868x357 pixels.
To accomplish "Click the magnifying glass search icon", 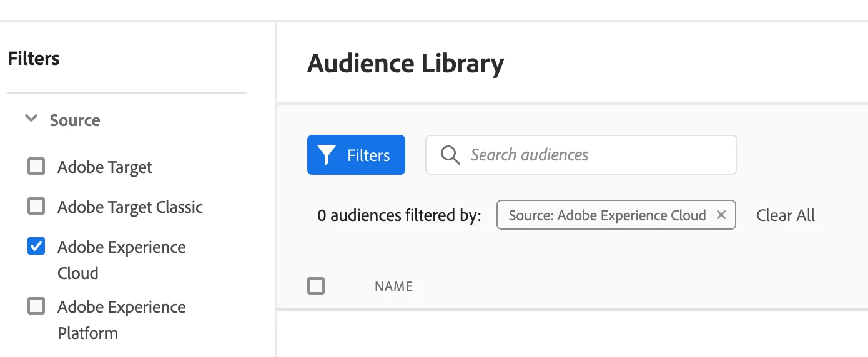I will click(450, 155).
